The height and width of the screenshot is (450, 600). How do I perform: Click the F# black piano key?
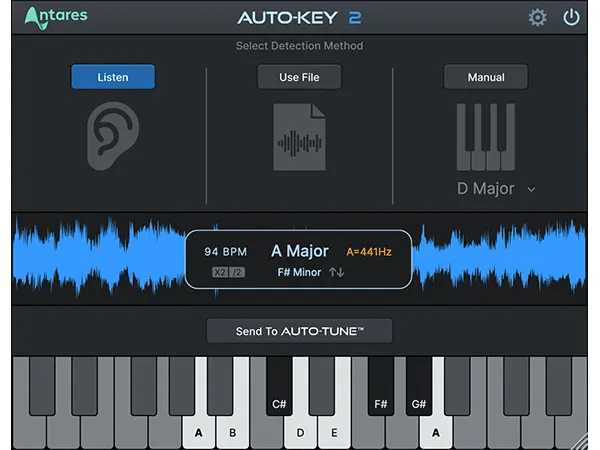click(381, 386)
